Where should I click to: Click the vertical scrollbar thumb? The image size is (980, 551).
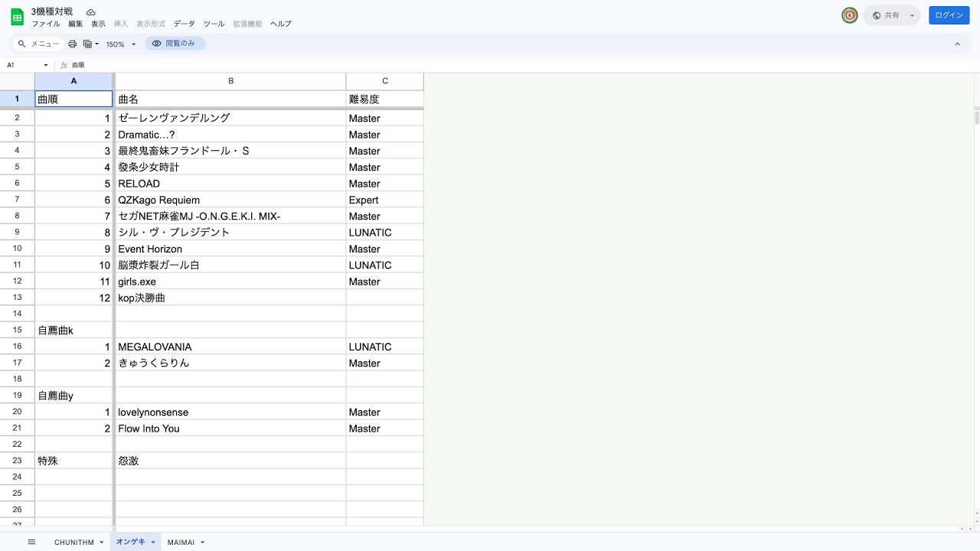tap(976, 118)
